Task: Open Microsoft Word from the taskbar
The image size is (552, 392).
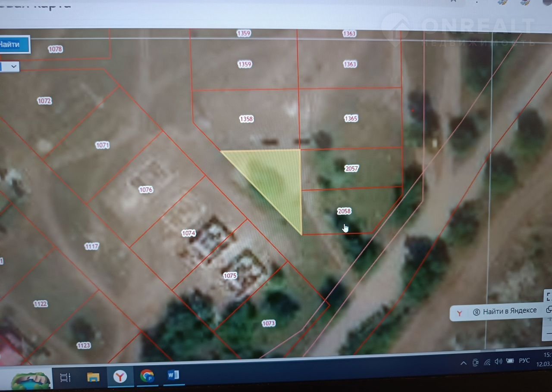Action: (173, 375)
